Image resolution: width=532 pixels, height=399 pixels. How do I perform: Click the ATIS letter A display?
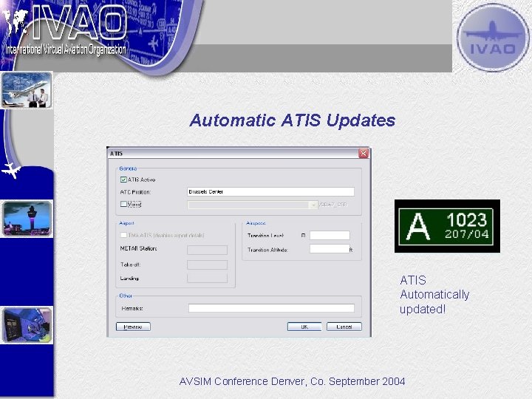(x=419, y=227)
